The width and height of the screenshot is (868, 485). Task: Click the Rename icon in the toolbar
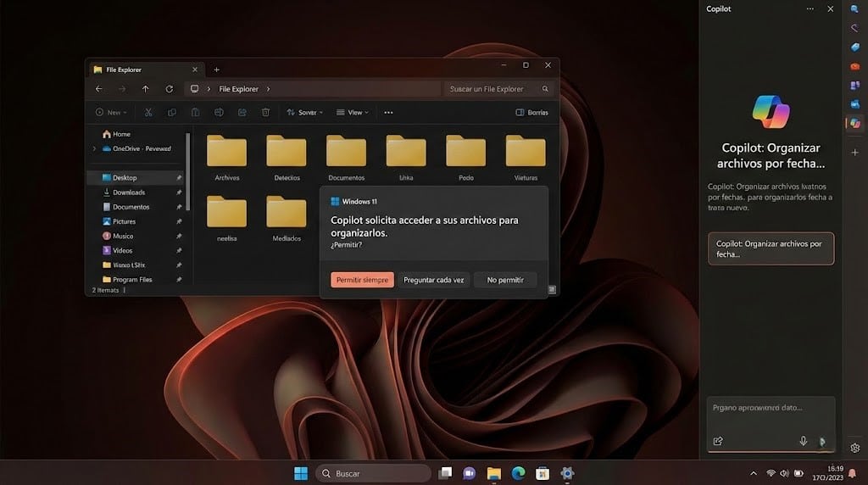click(x=220, y=113)
